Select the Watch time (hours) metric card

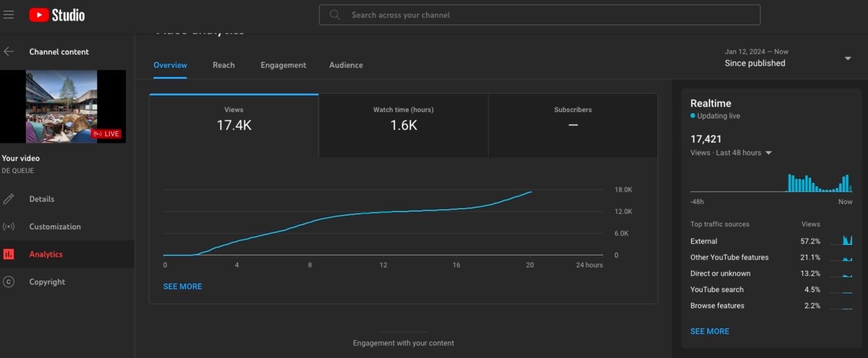pos(403,125)
